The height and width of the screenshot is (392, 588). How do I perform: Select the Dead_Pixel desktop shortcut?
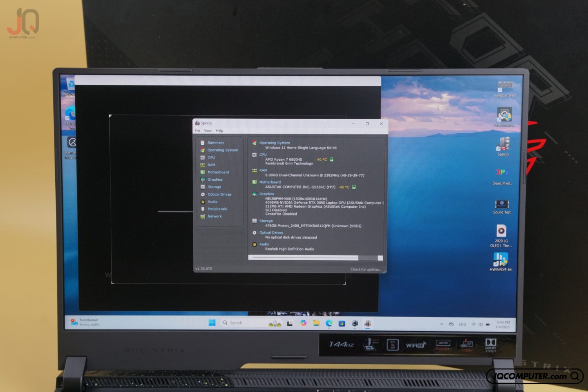(502, 176)
